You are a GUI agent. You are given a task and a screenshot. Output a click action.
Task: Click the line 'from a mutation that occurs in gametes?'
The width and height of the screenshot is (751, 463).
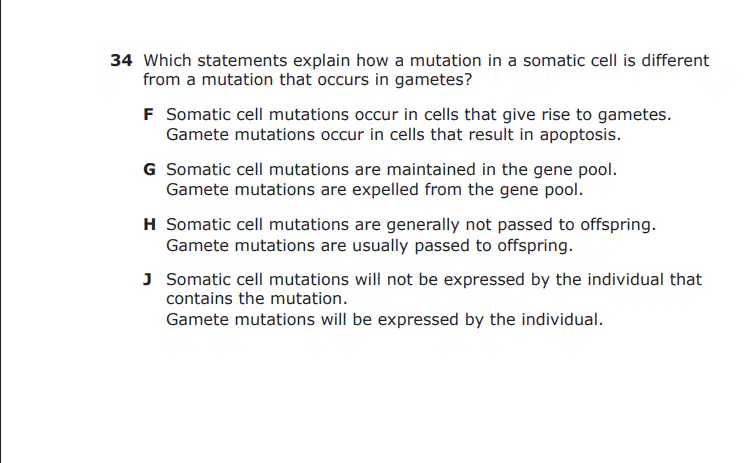307,80
